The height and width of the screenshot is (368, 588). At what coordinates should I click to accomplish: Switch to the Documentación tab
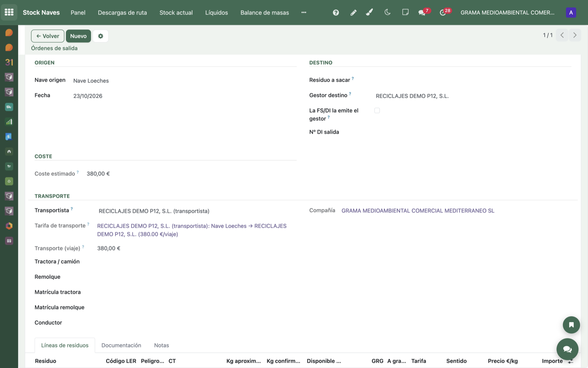point(121,345)
